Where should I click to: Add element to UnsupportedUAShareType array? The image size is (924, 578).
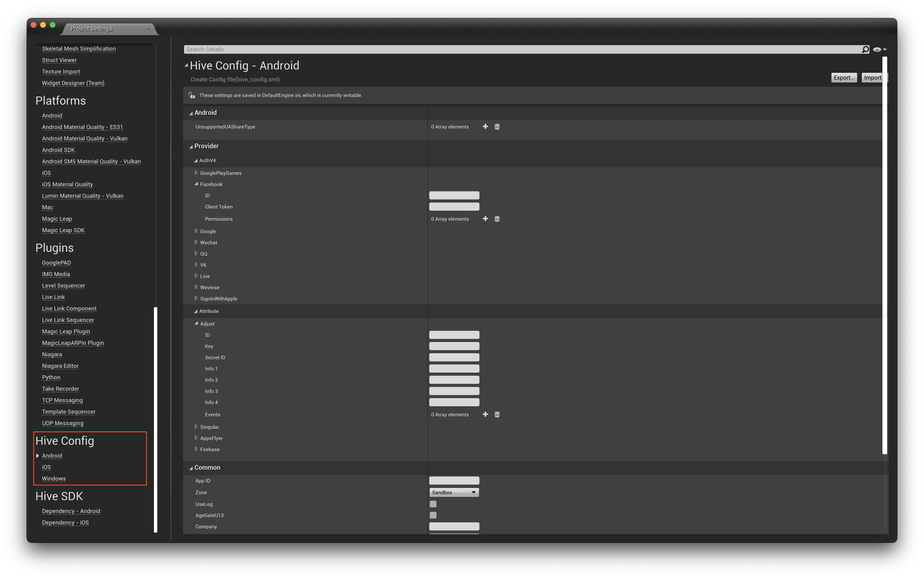pos(485,127)
